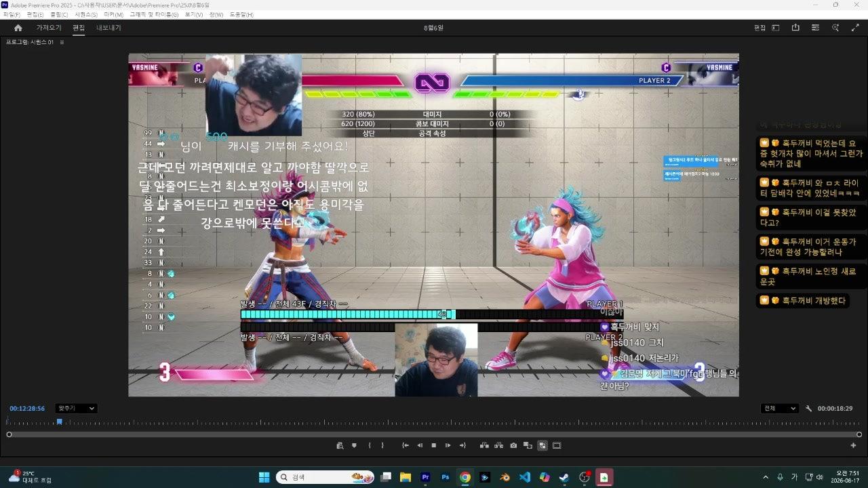Viewport: 868px width, 488px height.
Task: Click the top-right 편집 workspace label
Action: [x=759, y=28]
